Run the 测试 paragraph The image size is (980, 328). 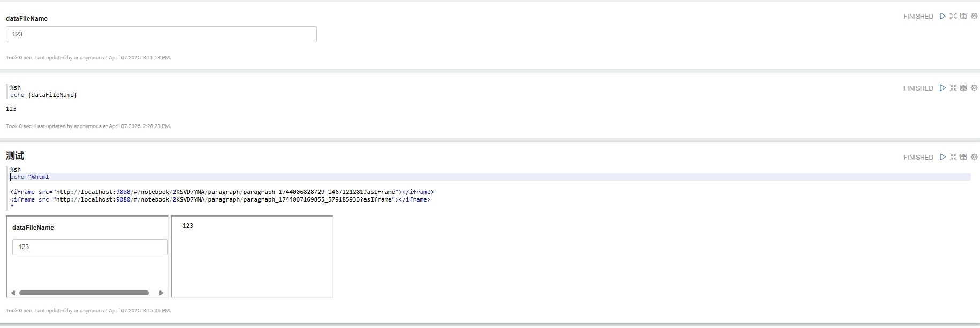click(943, 157)
